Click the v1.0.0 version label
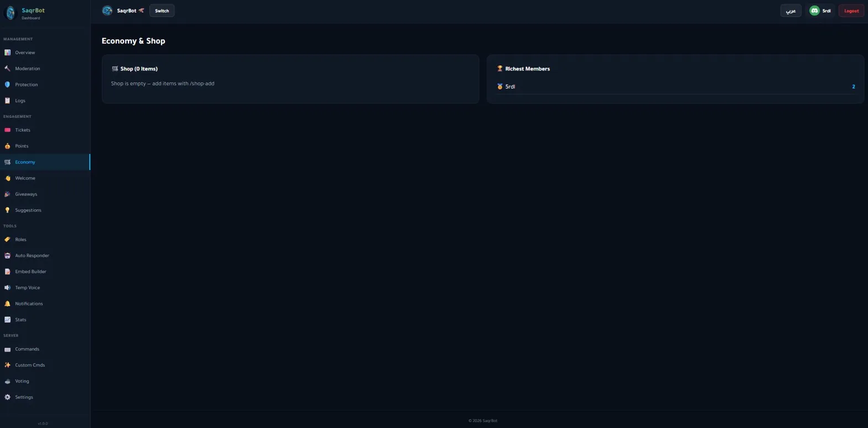This screenshot has height=428, width=868. point(43,424)
